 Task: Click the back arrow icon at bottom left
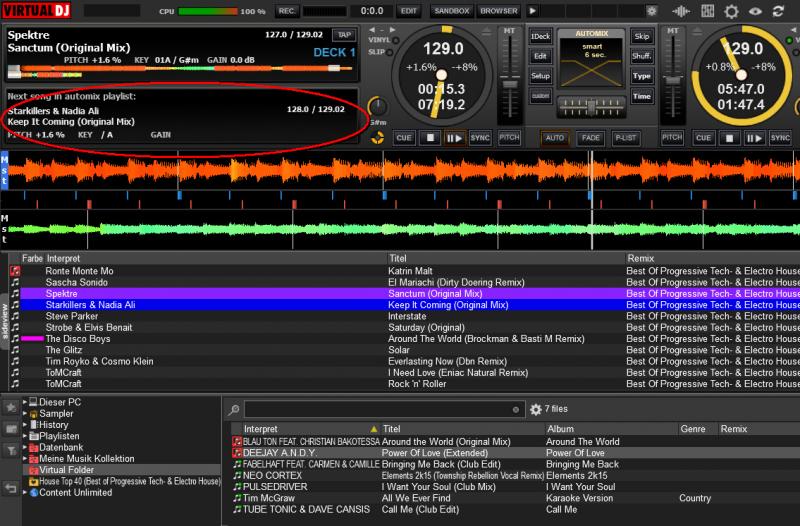click(11, 488)
